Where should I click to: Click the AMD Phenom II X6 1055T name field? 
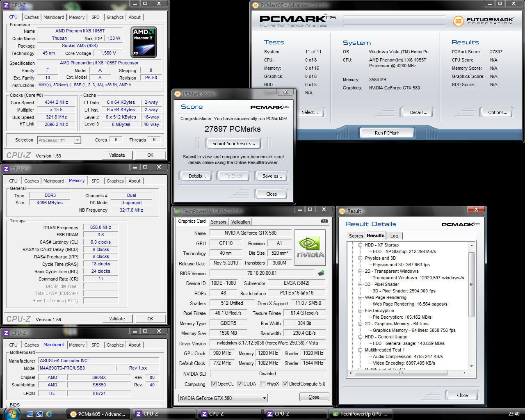pyautogui.click(x=80, y=31)
